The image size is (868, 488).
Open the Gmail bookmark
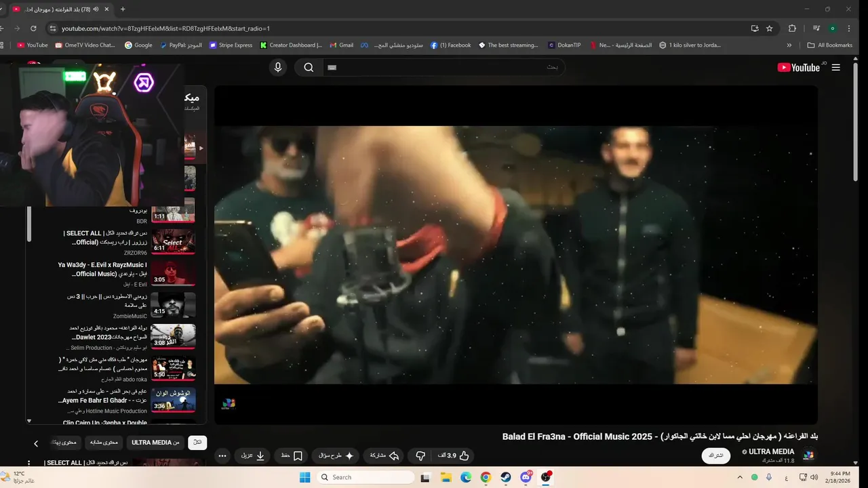[x=341, y=45]
